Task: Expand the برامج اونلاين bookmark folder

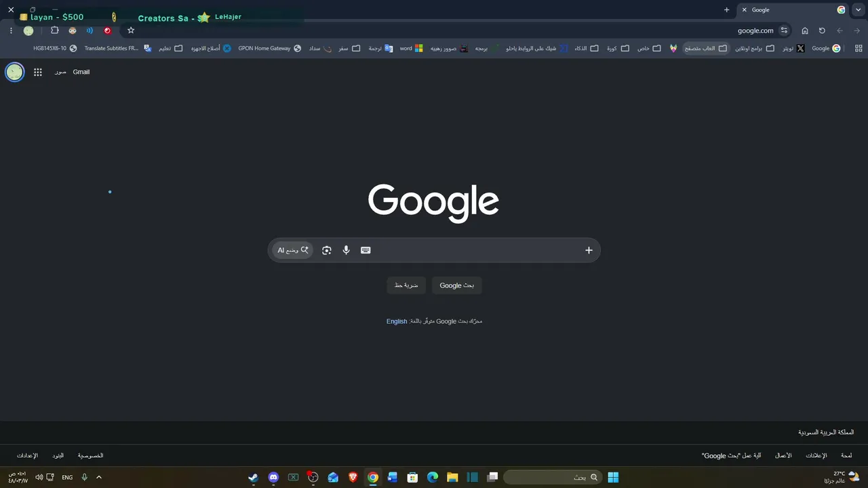Action: click(755, 49)
